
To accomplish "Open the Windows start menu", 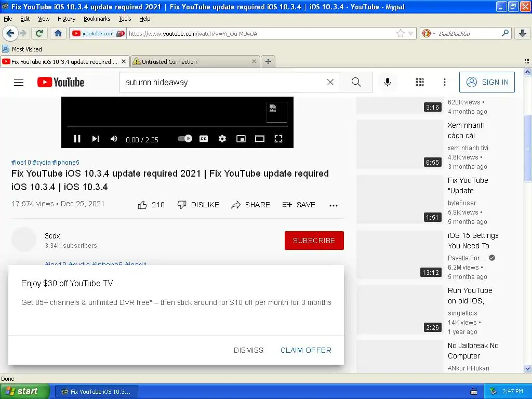I will pos(24,392).
